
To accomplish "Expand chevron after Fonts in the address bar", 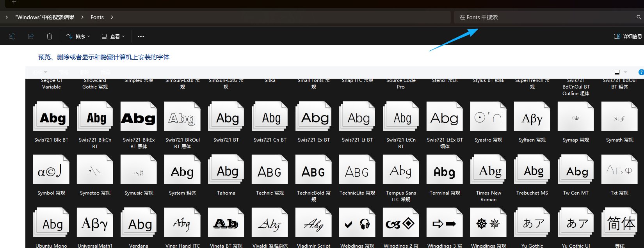I will coord(112,17).
